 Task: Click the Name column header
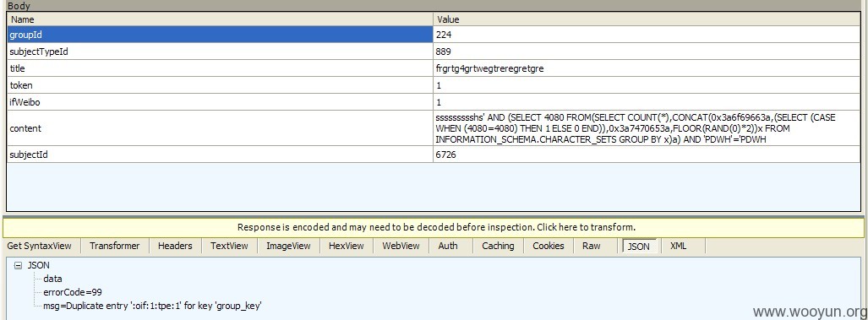pos(220,19)
